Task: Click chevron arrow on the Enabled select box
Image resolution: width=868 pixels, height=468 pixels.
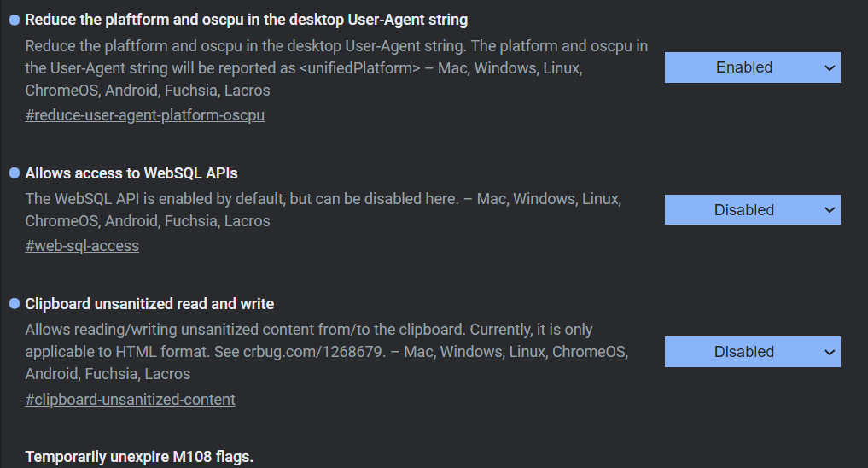Action: pos(828,67)
